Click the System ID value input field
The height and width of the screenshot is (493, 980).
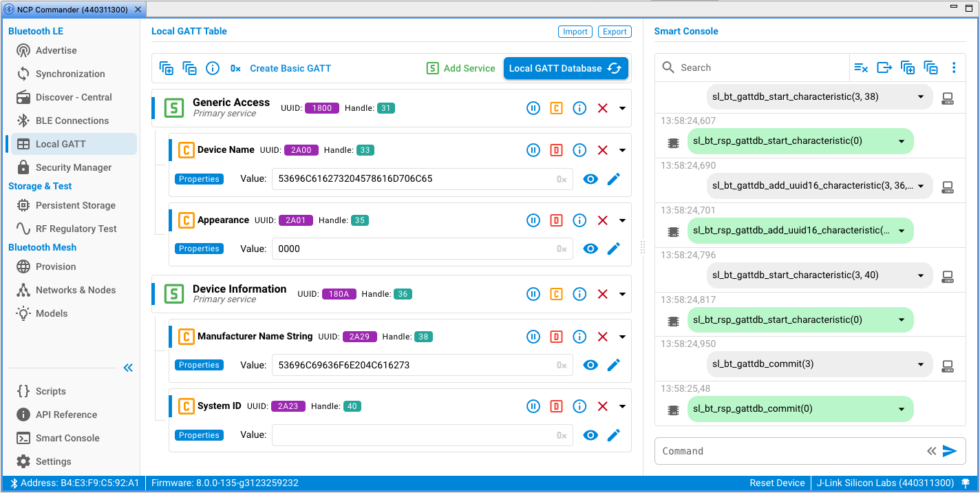coord(413,435)
